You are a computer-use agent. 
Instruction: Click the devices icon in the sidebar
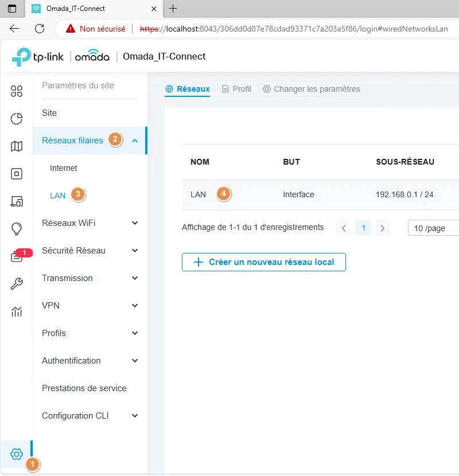coord(17,173)
